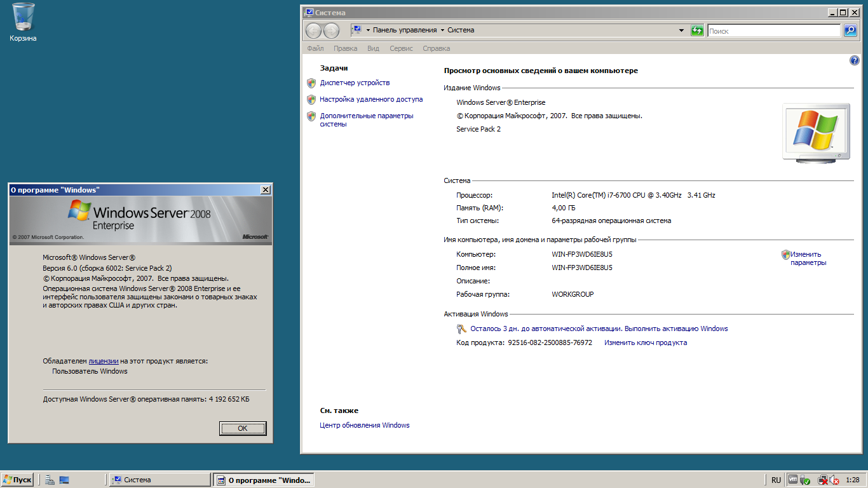Screen dimensions: 868x488
Task: Click the processor value Intel(R) Core(TM) i7-6700
Action: tap(634, 196)
